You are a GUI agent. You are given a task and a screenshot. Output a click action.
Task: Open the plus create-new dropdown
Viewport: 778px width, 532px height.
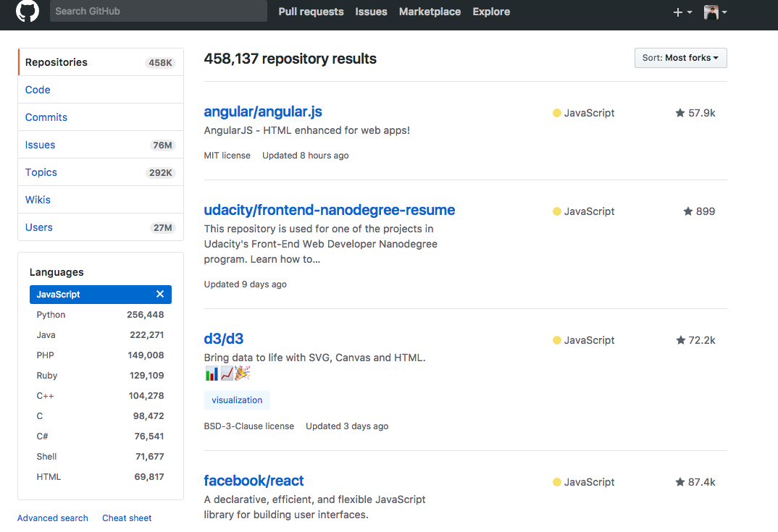[682, 12]
